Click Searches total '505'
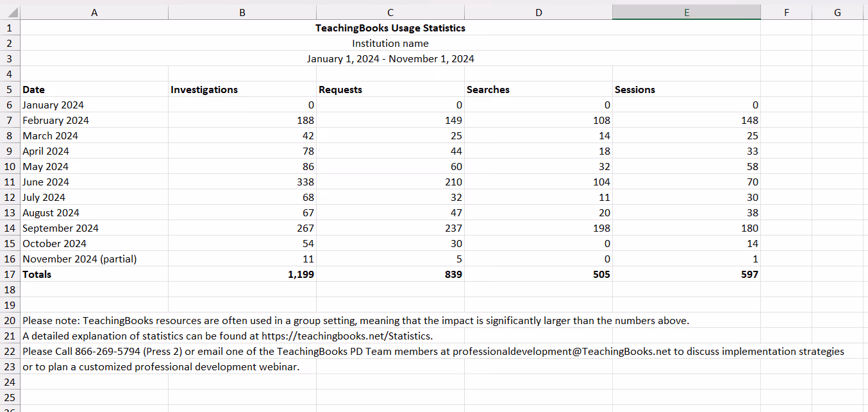Image resolution: width=868 pixels, height=412 pixels. [538, 275]
